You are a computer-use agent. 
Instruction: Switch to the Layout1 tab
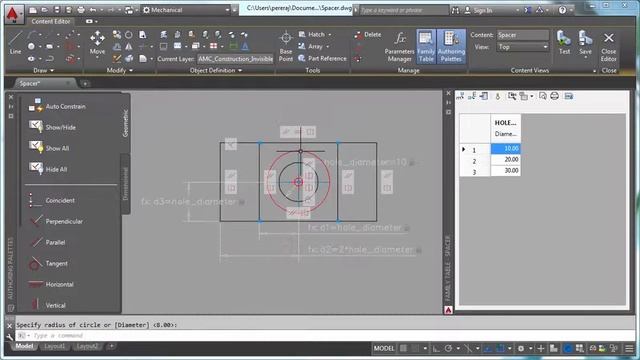[x=54, y=346]
